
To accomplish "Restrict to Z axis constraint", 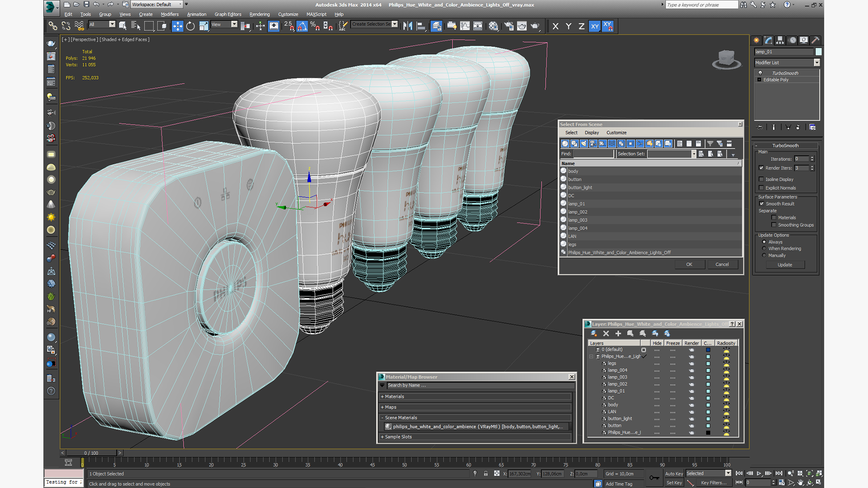I will (x=581, y=26).
